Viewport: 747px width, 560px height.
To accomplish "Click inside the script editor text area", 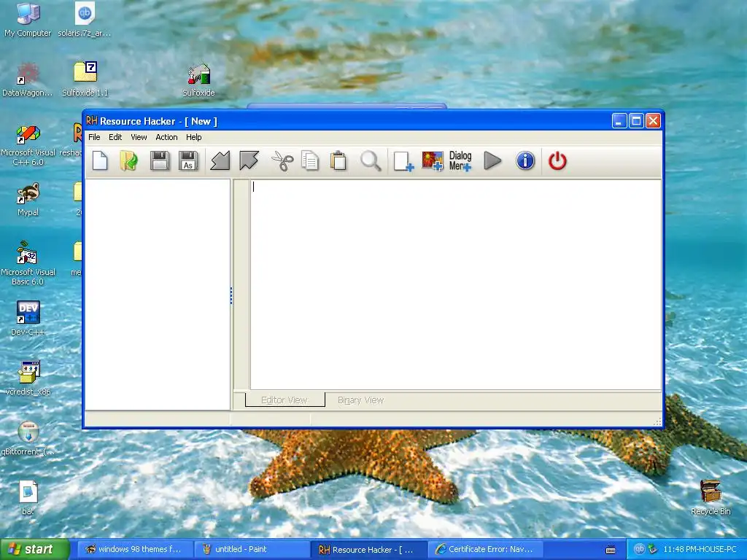I will pos(455,285).
